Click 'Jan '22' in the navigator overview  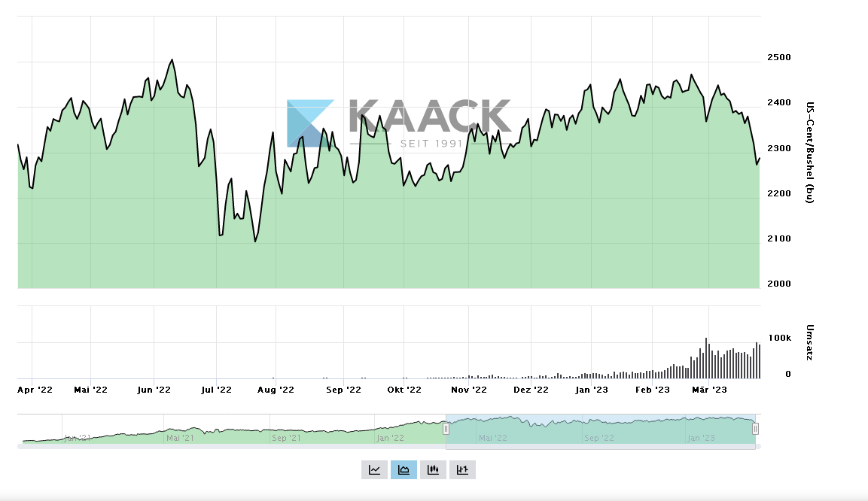coord(391,438)
